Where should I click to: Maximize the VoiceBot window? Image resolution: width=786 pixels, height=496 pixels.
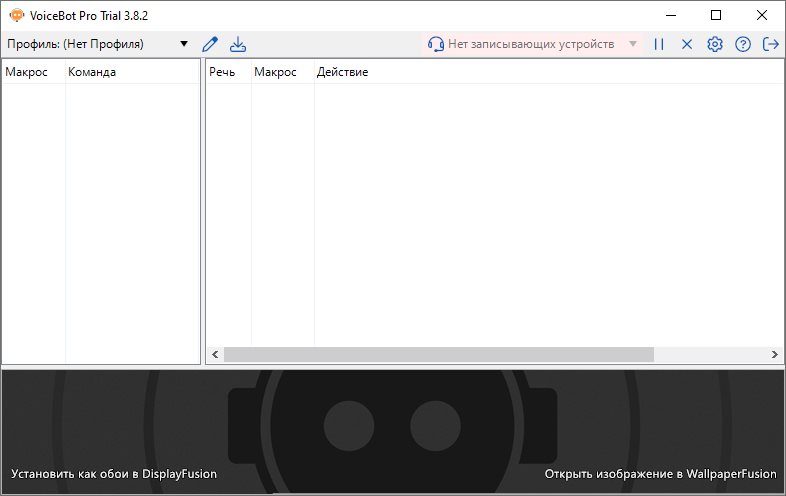(x=716, y=16)
